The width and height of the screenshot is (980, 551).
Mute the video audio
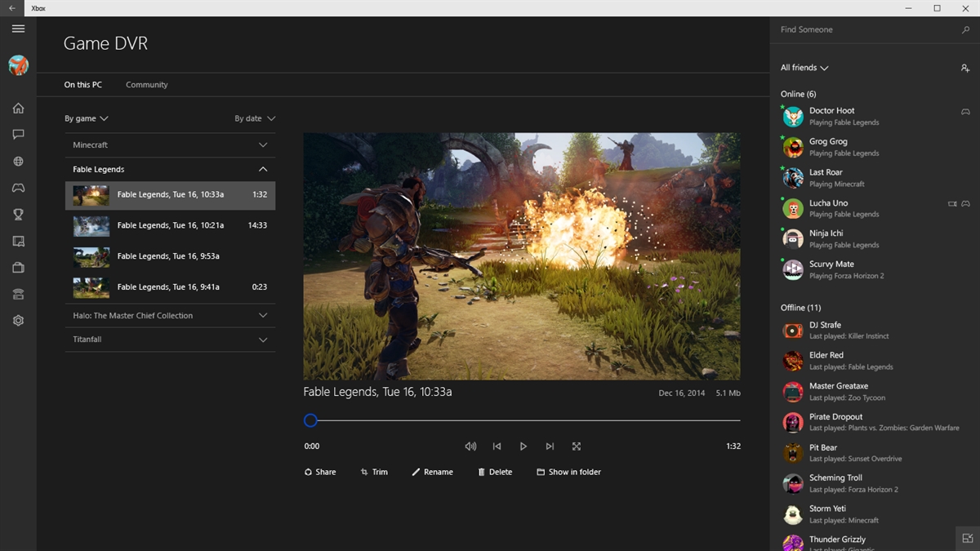[470, 447]
